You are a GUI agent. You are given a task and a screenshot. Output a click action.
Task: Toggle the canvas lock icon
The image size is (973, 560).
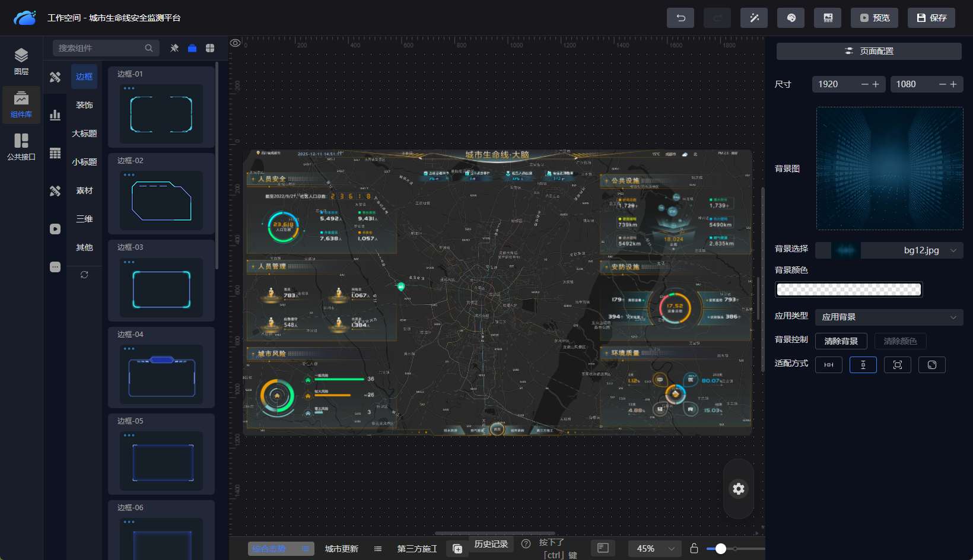(x=694, y=548)
